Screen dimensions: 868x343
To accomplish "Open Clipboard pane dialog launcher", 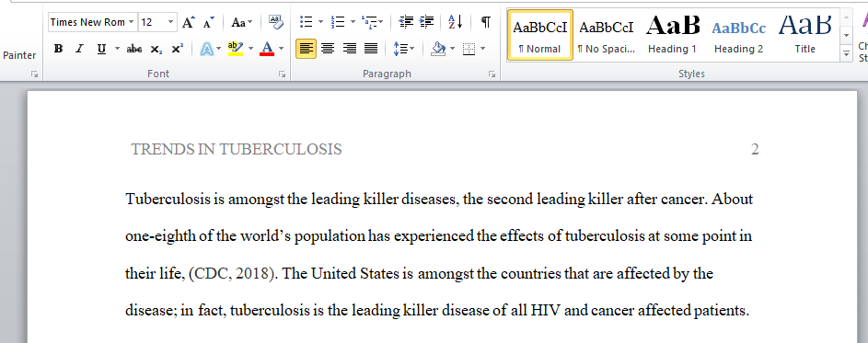I will (x=34, y=74).
